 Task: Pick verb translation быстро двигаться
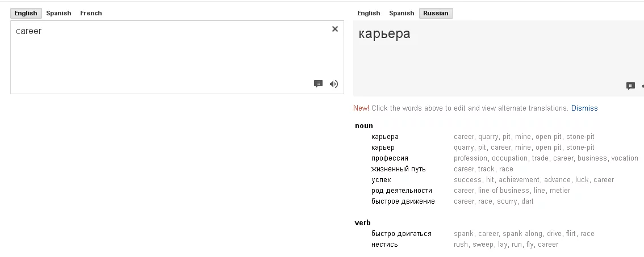tap(401, 234)
